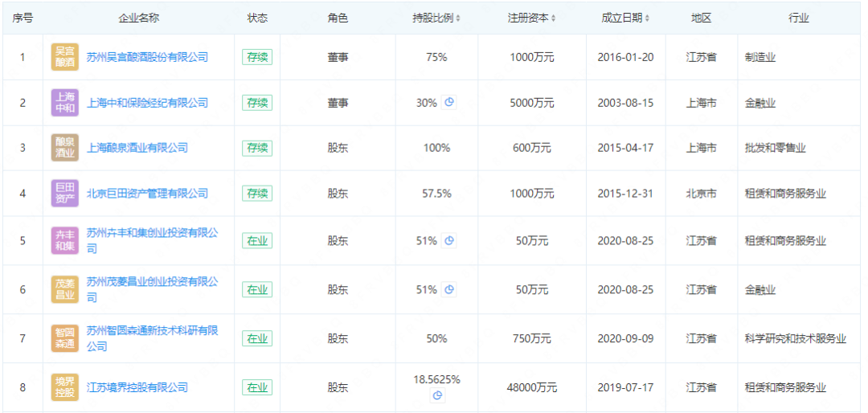Click 存续 status tag in row 1

[x=257, y=57]
